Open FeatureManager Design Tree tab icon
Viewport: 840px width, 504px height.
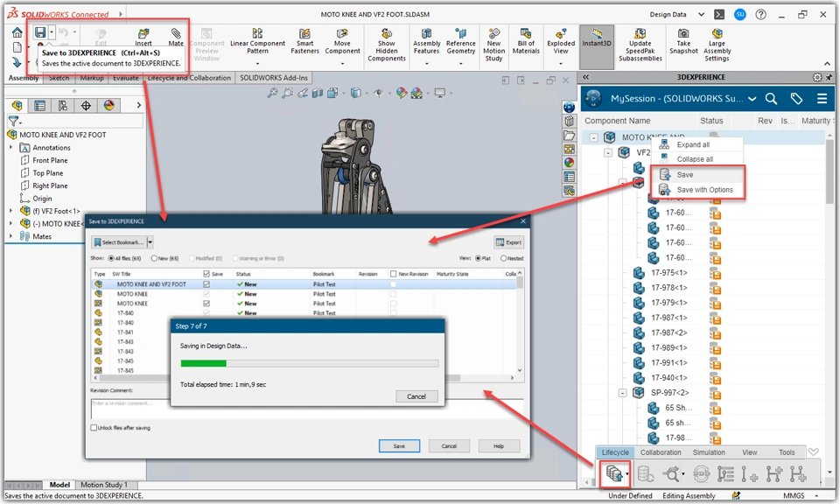17,106
